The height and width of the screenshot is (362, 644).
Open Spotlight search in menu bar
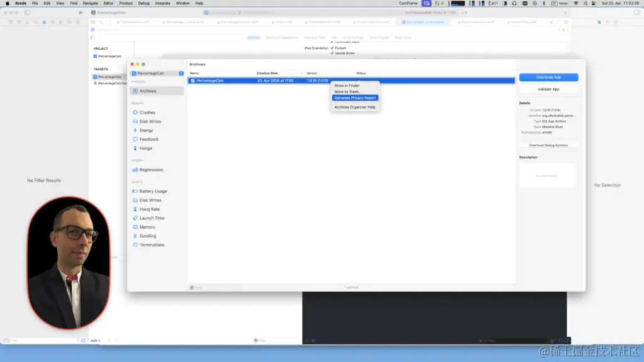tap(586, 3)
